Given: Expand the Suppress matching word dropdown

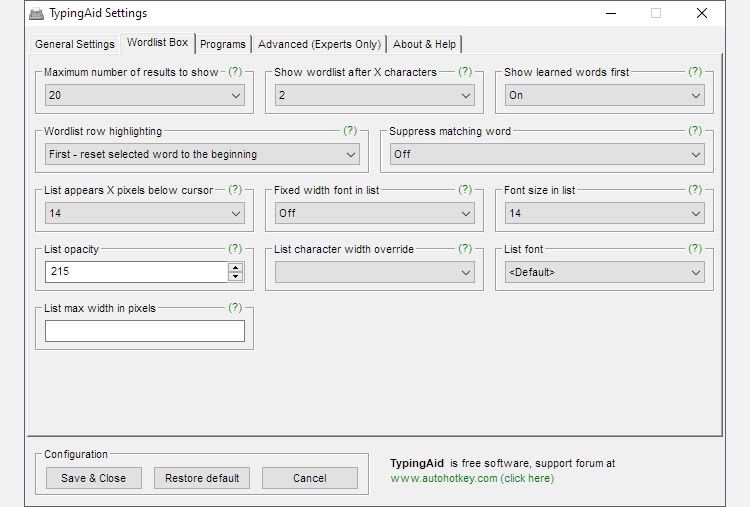Looking at the screenshot, I should coord(547,155).
